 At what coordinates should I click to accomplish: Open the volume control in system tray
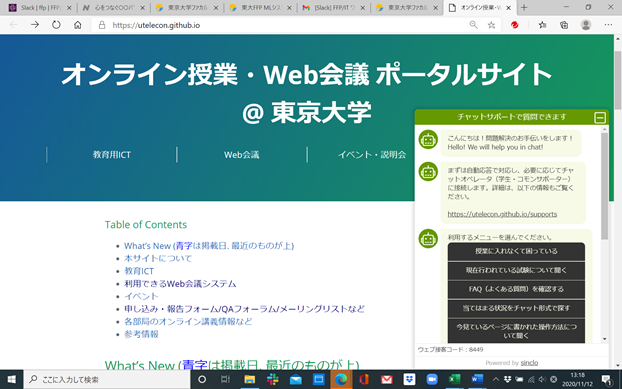click(x=542, y=379)
